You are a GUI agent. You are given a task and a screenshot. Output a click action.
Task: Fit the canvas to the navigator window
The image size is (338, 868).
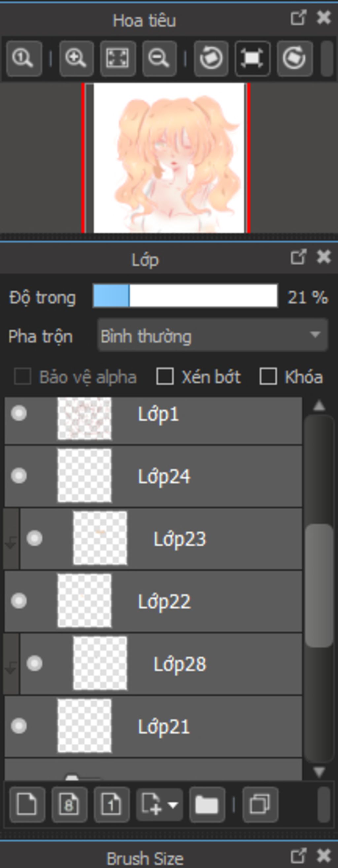pyautogui.click(x=118, y=59)
